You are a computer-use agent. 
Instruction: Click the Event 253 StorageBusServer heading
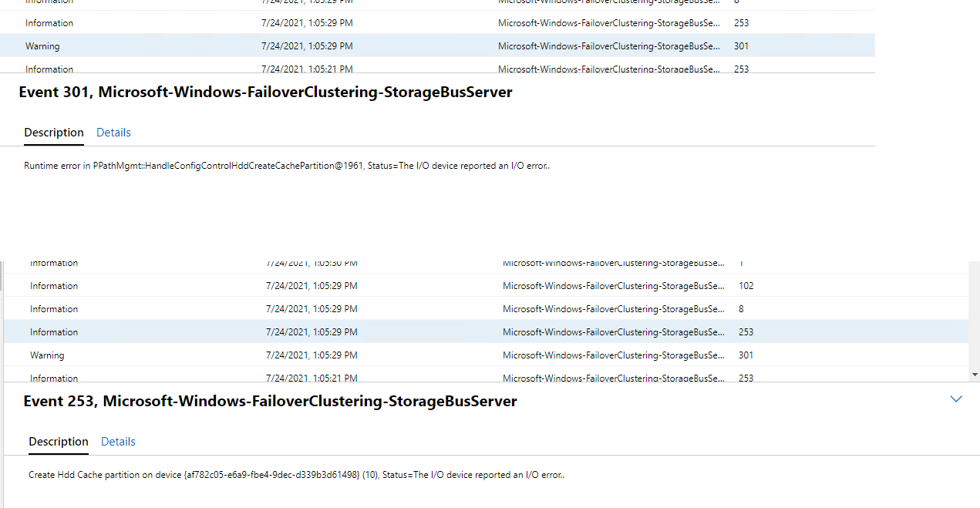coord(270,402)
